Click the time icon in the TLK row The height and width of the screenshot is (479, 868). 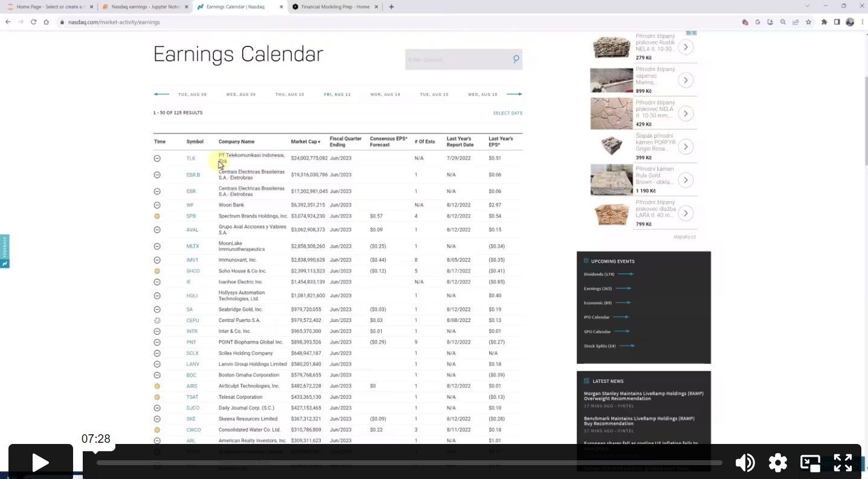click(157, 158)
